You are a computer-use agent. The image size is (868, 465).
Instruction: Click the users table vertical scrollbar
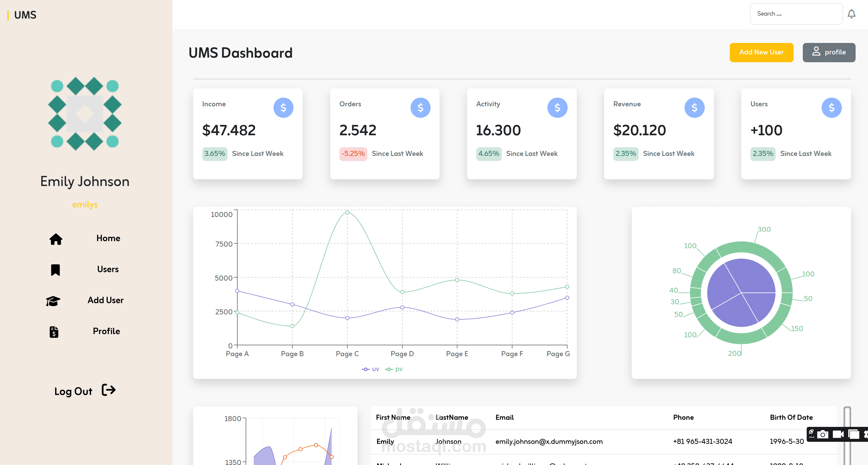click(847, 436)
